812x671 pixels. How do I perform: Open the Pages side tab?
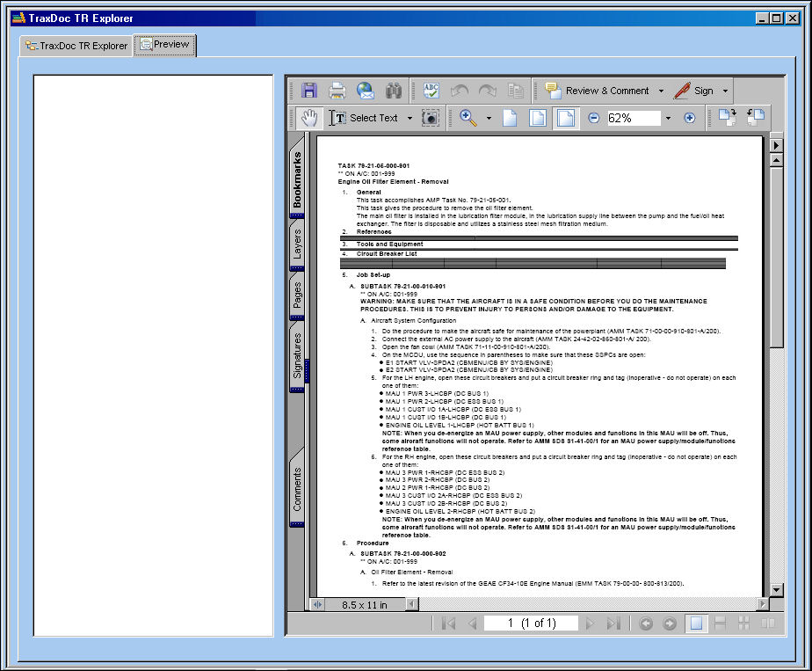(297, 295)
